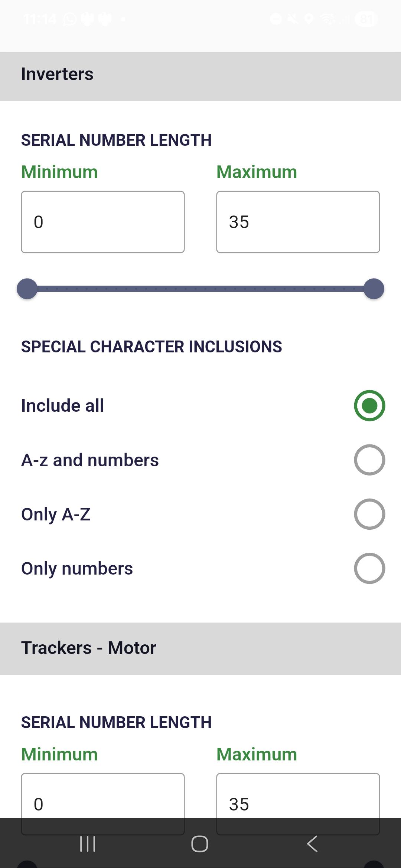This screenshot has width=401, height=868.
Task: Focus the Inverters Maximum length field
Action: [298, 222]
